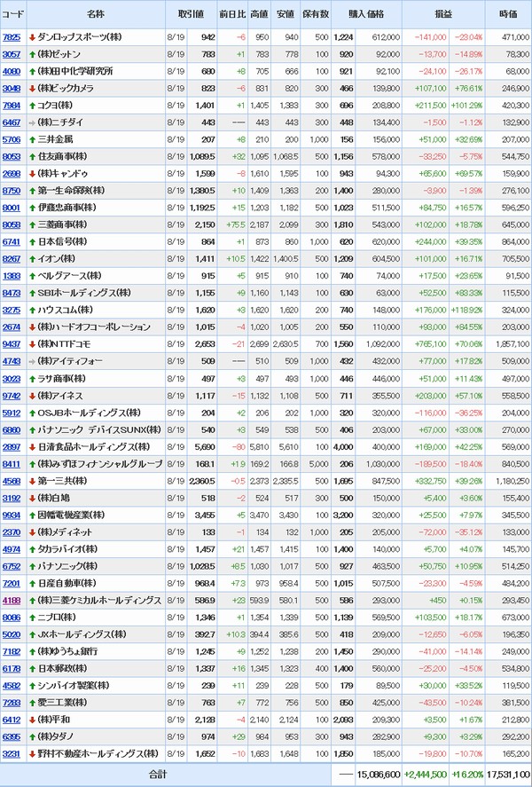The image size is (532, 787).
Task: Open stock code link 7825
Action: 12,37
